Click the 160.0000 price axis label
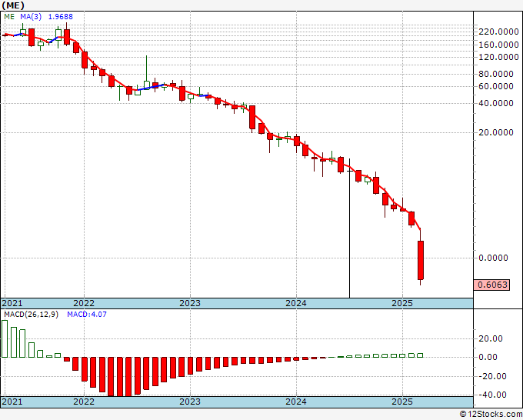This screenshot has width=523, height=420. point(498,45)
